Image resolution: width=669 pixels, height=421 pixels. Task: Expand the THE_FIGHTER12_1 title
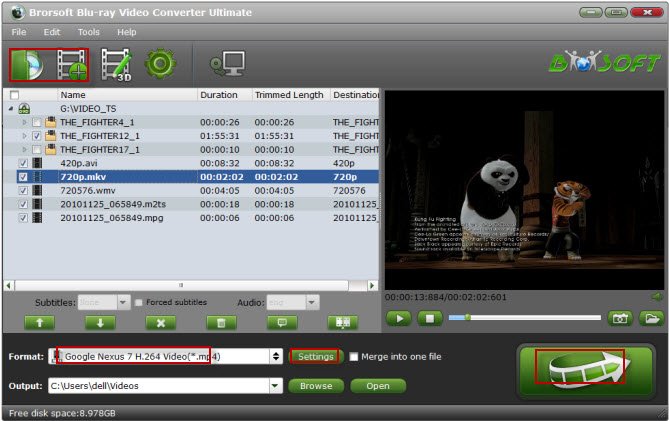[24, 136]
